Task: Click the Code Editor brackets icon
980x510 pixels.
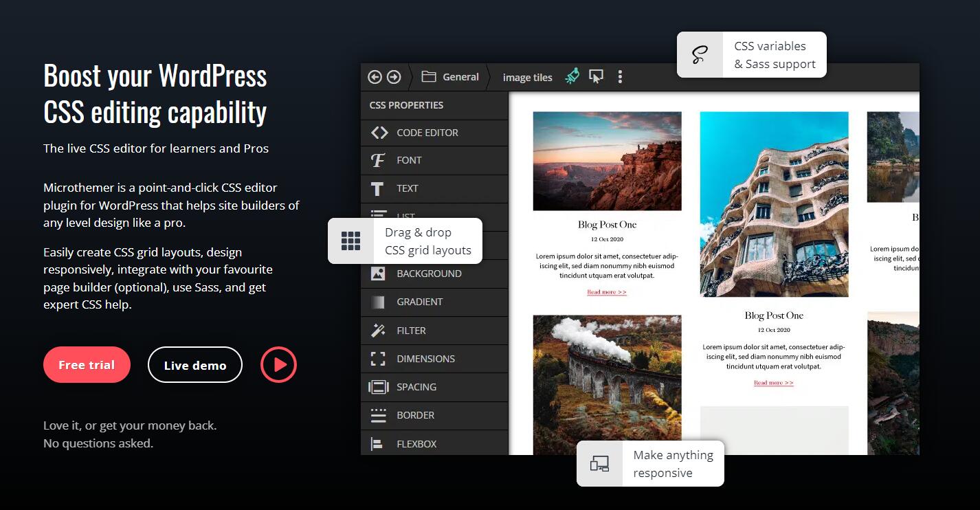Action: [379, 133]
